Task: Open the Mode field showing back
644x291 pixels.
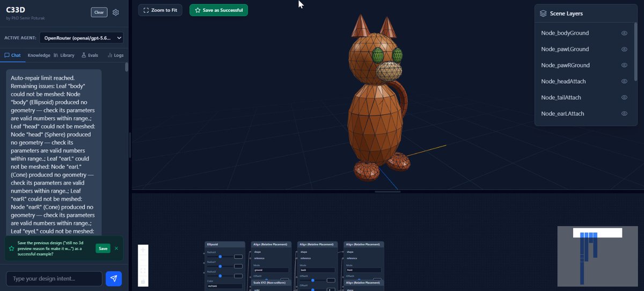Action: click(317, 270)
